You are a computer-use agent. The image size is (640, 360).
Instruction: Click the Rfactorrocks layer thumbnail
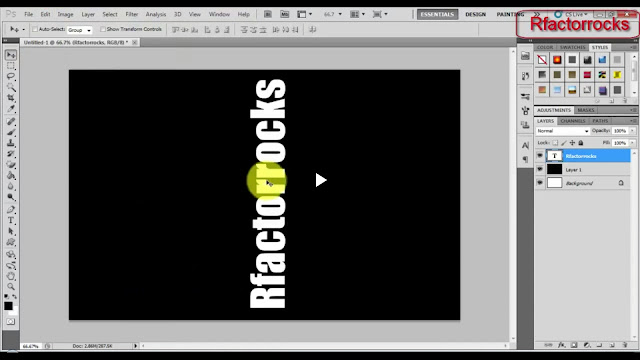554,156
